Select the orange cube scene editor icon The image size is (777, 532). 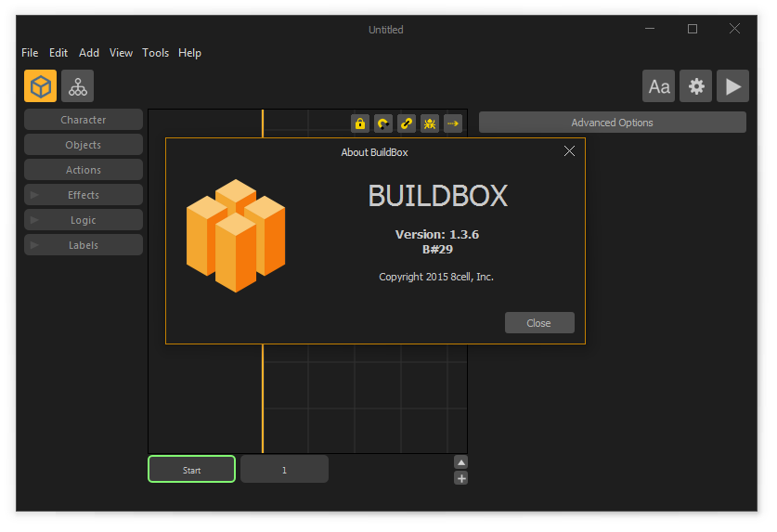[x=40, y=86]
